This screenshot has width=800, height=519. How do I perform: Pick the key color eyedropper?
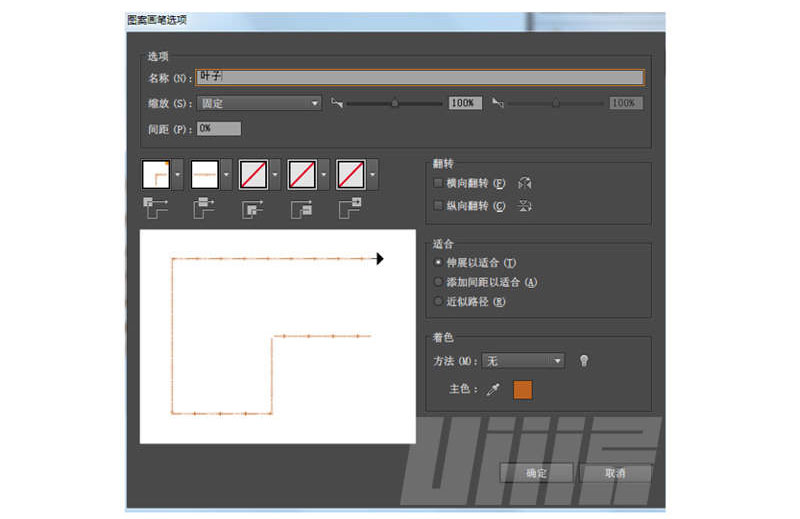point(493,389)
